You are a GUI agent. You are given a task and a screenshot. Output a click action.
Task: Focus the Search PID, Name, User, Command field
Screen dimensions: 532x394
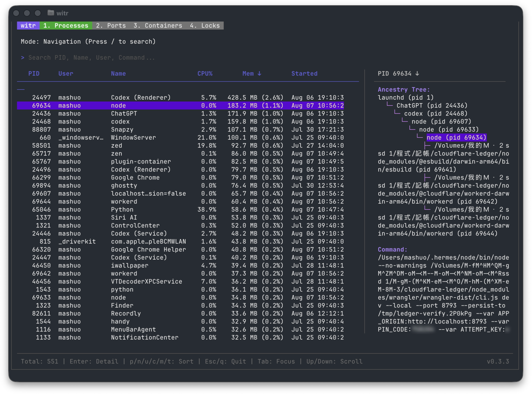(x=92, y=58)
